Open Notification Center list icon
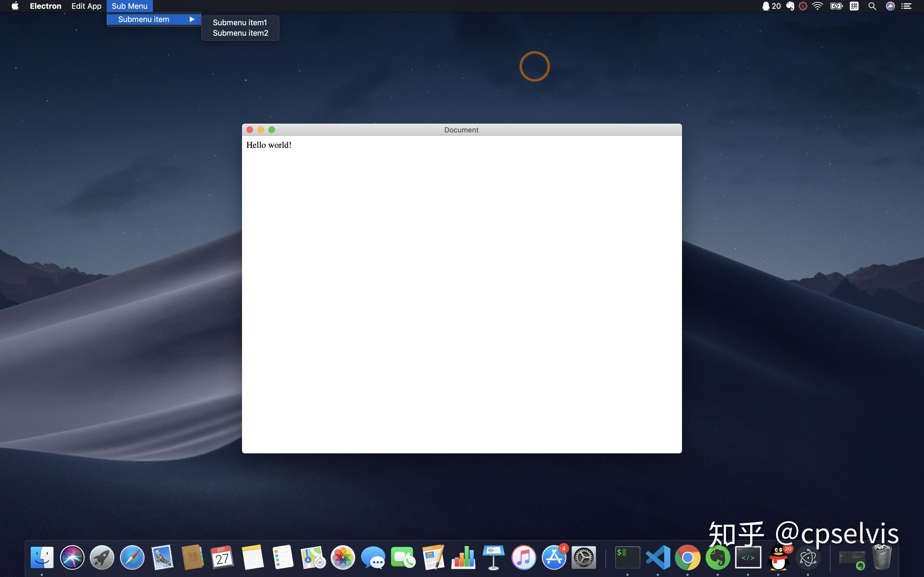This screenshot has height=577, width=924. (906, 6)
